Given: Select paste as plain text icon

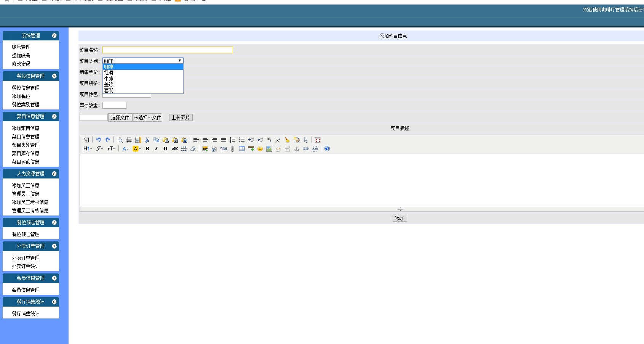Looking at the screenshot, I should [175, 140].
